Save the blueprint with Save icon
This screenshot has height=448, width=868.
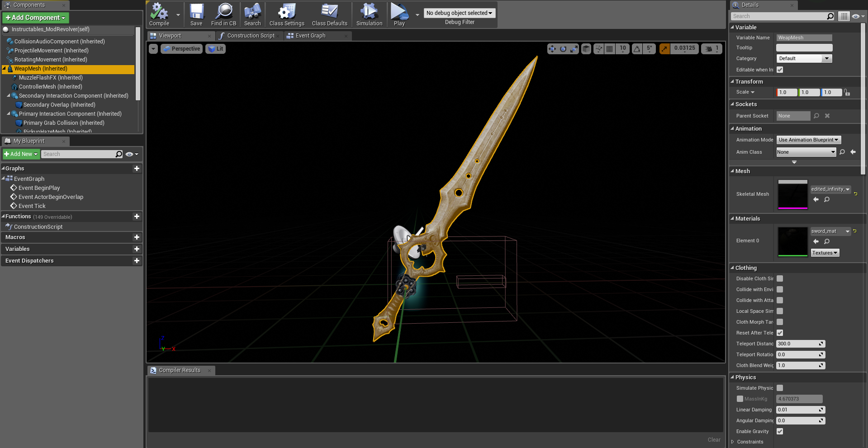click(x=196, y=14)
